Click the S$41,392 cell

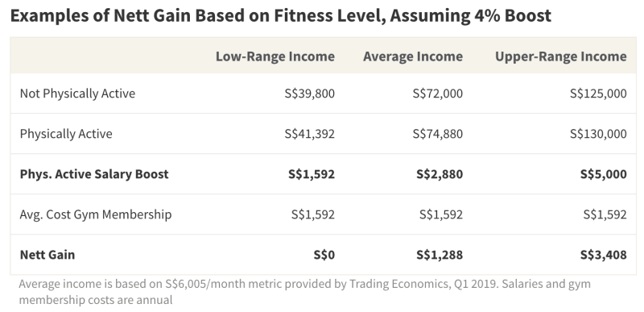click(310, 134)
